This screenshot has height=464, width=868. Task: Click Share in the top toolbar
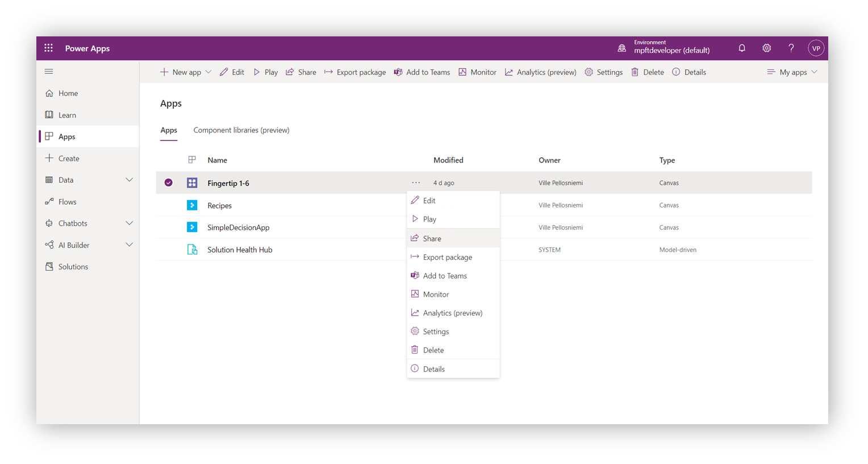pyautogui.click(x=301, y=72)
